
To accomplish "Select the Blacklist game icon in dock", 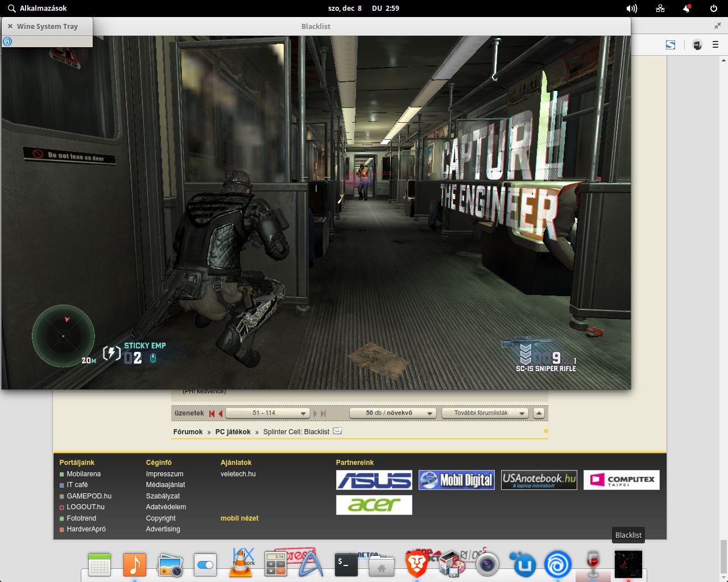I will click(x=628, y=565).
